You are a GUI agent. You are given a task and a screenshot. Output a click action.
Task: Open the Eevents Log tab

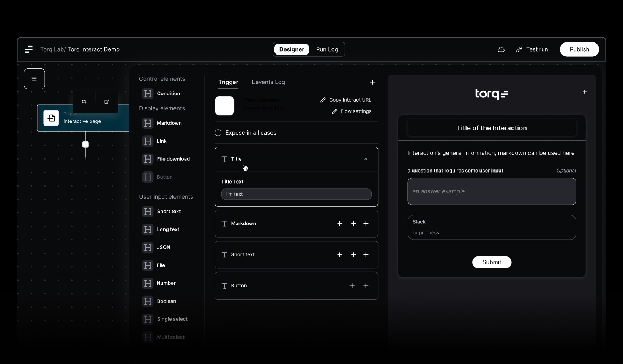pyautogui.click(x=268, y=82)
